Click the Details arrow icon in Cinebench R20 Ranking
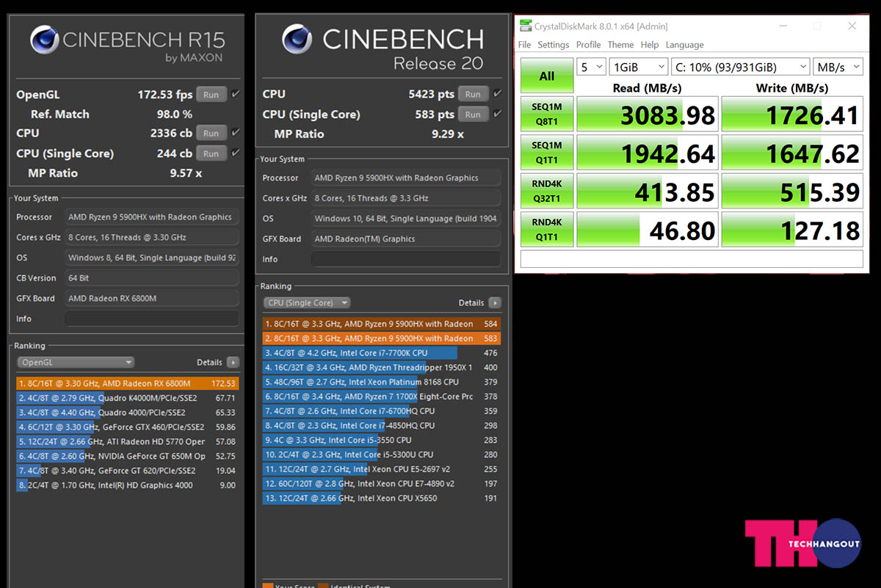881x588 pixels. click(495, 302)
